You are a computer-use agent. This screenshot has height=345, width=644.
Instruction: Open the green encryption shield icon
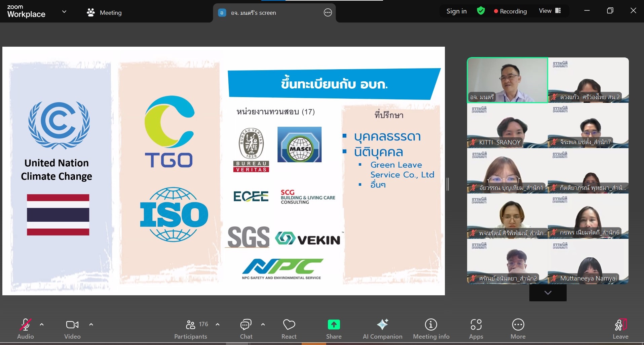(481, 11)
